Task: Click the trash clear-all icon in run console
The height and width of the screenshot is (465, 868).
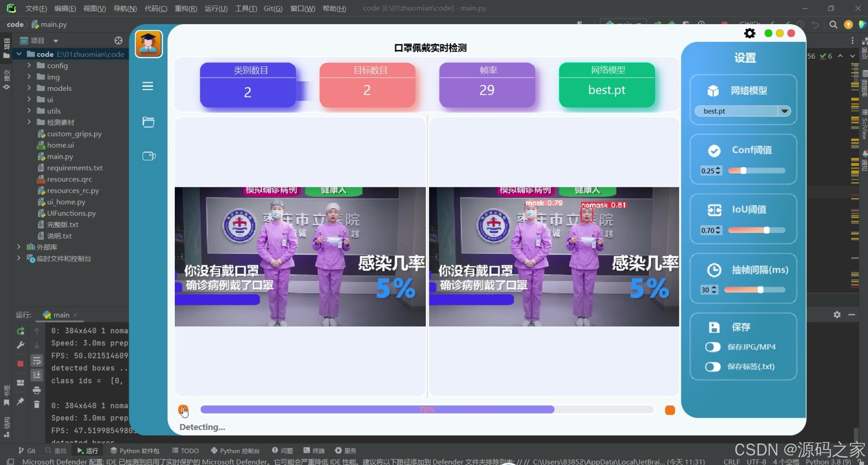Action: click(37, 404)
